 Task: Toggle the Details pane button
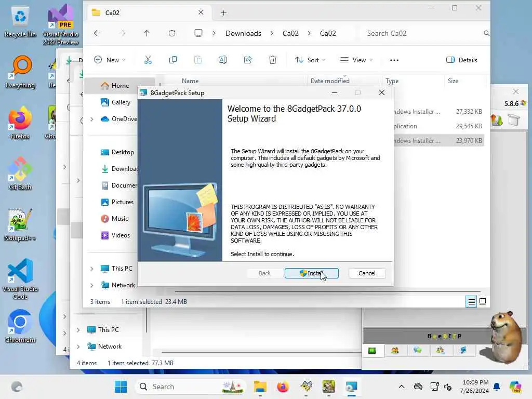(462, 60)
